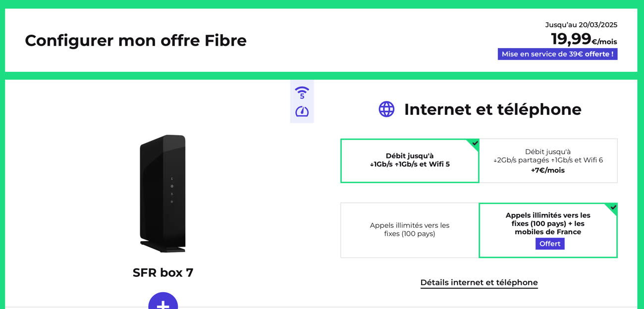This screenshot has height=309, width=644.
Task: Click the Configurer mon offre Fibre heading
Action: [136, 41]
